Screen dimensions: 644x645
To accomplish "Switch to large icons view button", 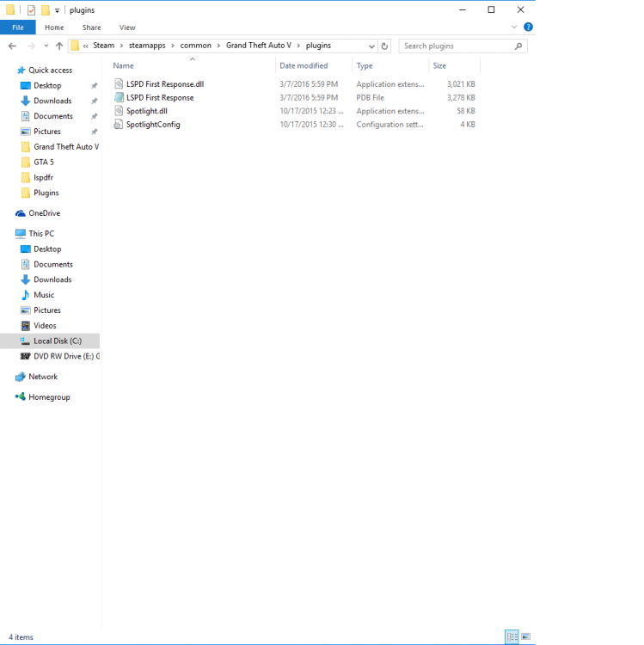I will point(525,636).
